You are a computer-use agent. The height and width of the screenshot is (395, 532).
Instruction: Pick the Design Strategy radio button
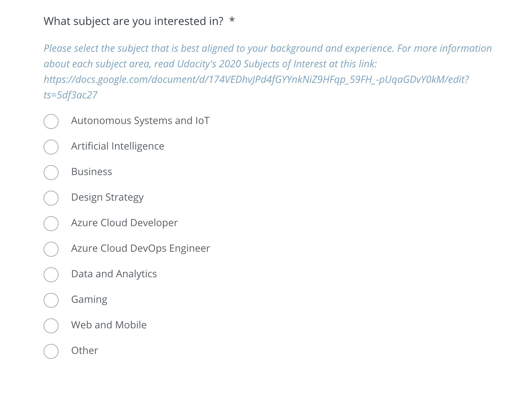tap(51, 198)
